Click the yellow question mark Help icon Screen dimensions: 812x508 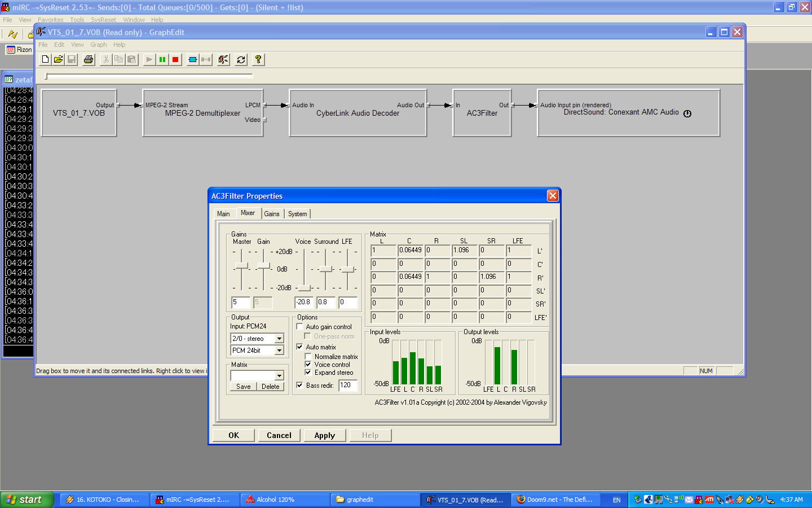click(x=258, y=59)
